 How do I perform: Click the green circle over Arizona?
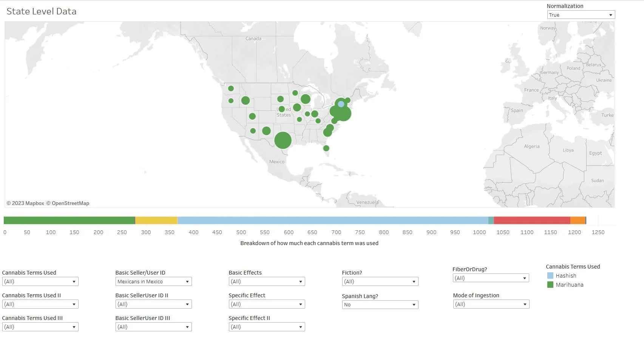[253, 131]
